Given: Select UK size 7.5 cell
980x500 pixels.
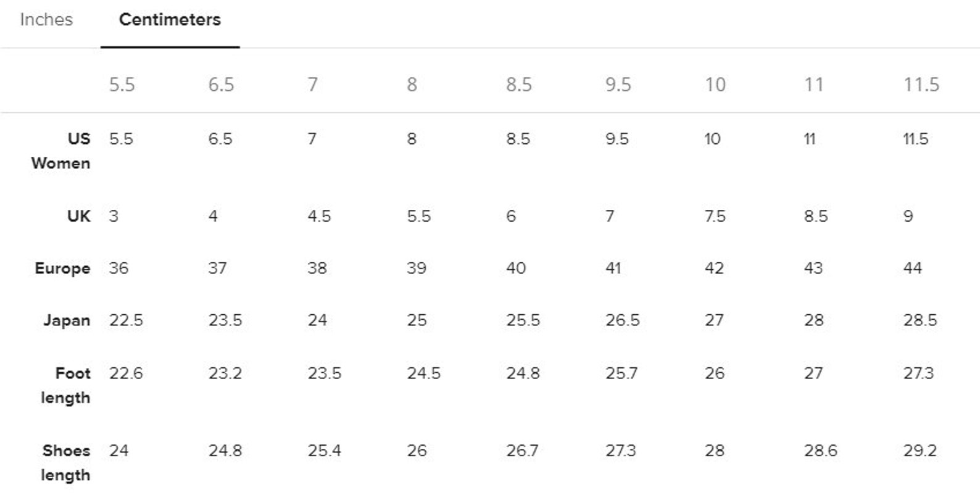Looking at the screenshot, I should 715,216.
